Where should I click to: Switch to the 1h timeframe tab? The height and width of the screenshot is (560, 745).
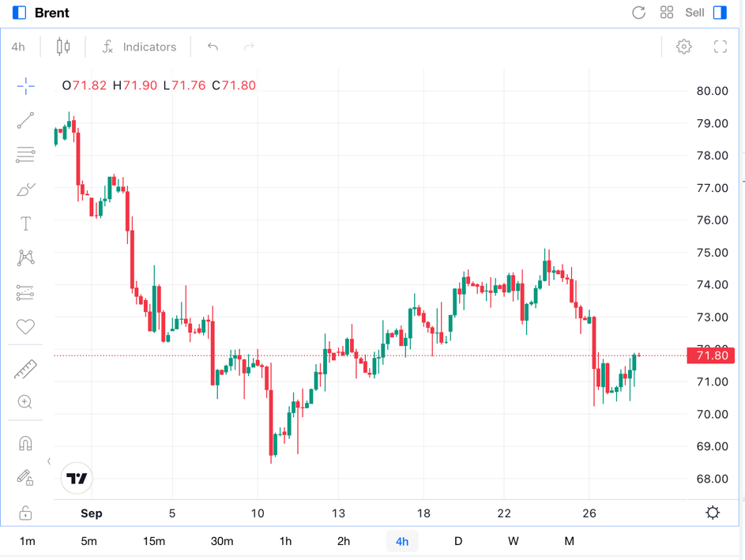285,541
